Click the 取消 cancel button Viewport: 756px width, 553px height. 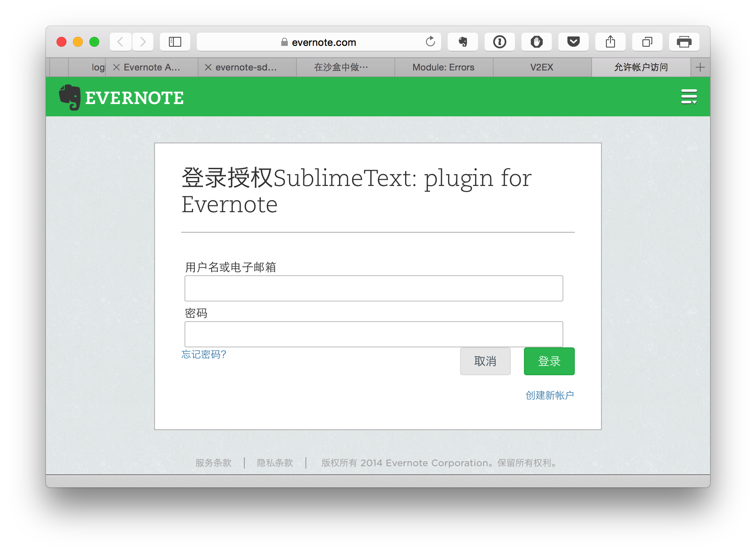point(485,361)
